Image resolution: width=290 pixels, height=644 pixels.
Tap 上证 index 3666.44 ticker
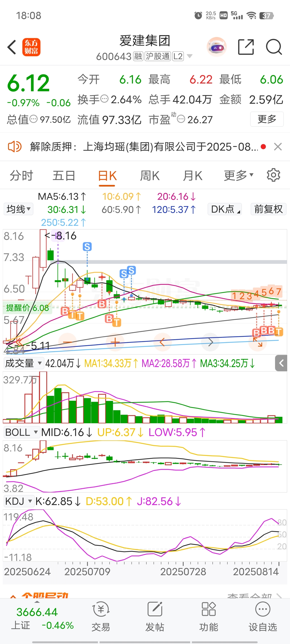click(43, 618)
